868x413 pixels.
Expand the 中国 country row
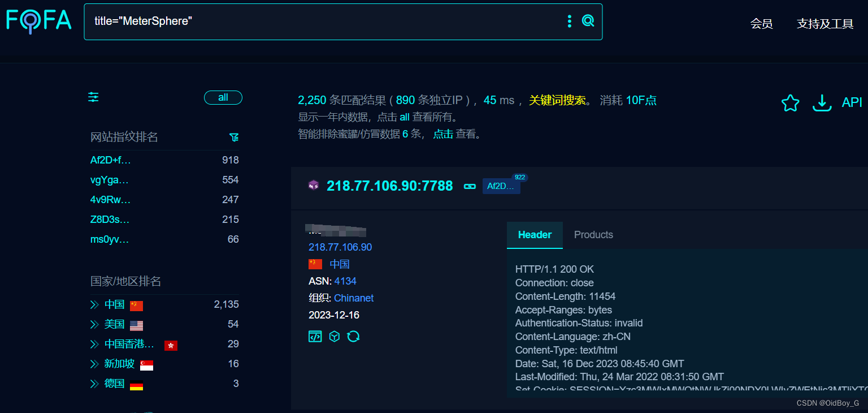tap(94, 305)
